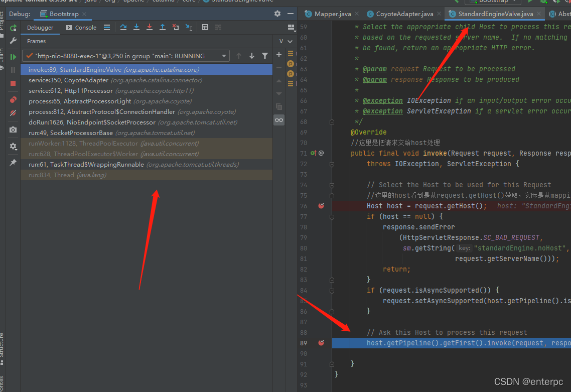This screenshot has height=392, width=571.
Task: Click the Show Execution Point icon
Action: 107,27
